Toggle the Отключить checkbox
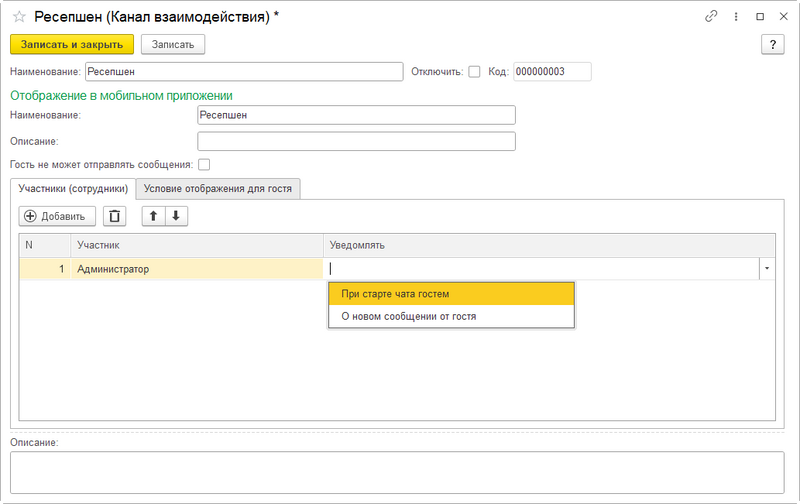The width and height of the screenshot is (800, 504). coord(474,72)
